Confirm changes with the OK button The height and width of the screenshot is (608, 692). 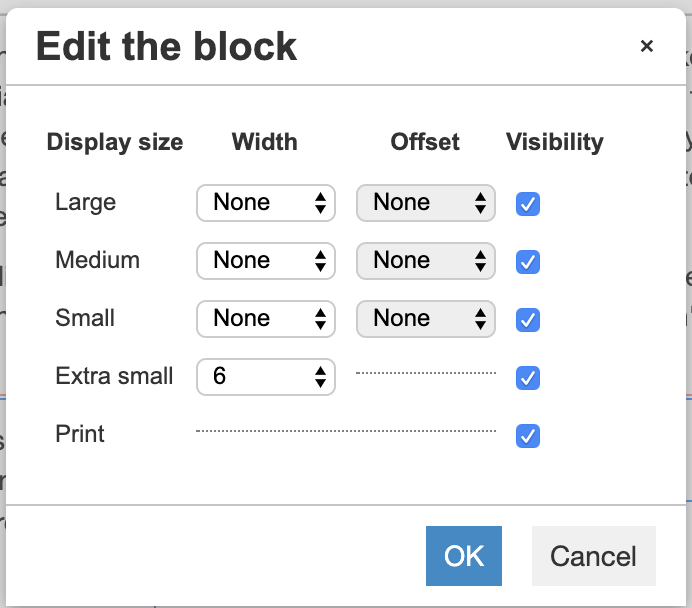[x=464, y=556]
